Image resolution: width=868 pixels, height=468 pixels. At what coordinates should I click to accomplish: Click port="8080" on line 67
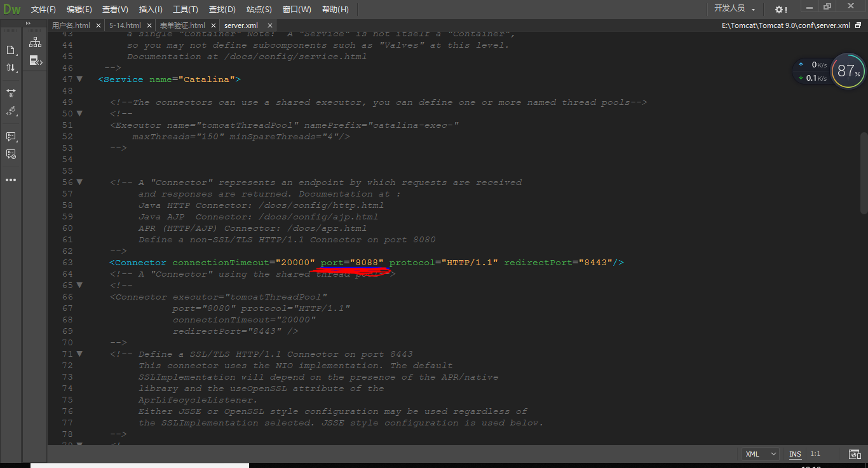point(204,308)
